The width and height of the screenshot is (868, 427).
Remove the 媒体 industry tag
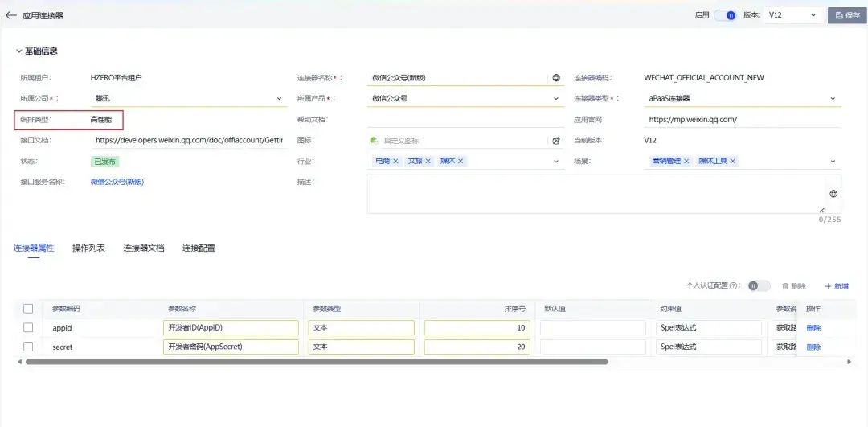(461, 161)
